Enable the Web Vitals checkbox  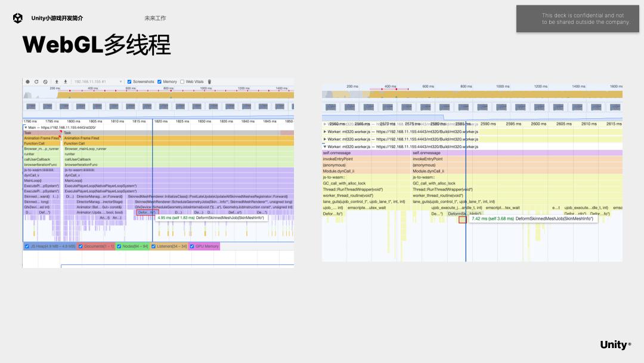[x=182, y=81]
